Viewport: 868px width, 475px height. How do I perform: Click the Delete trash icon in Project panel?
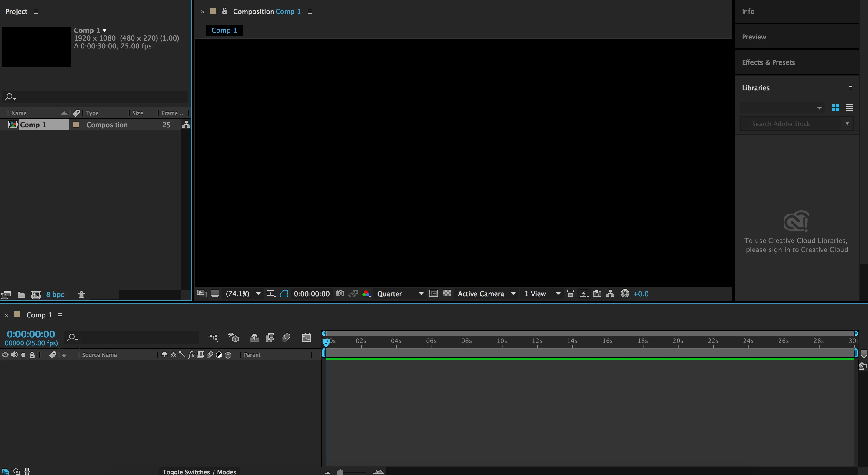(x=81, y=295)
